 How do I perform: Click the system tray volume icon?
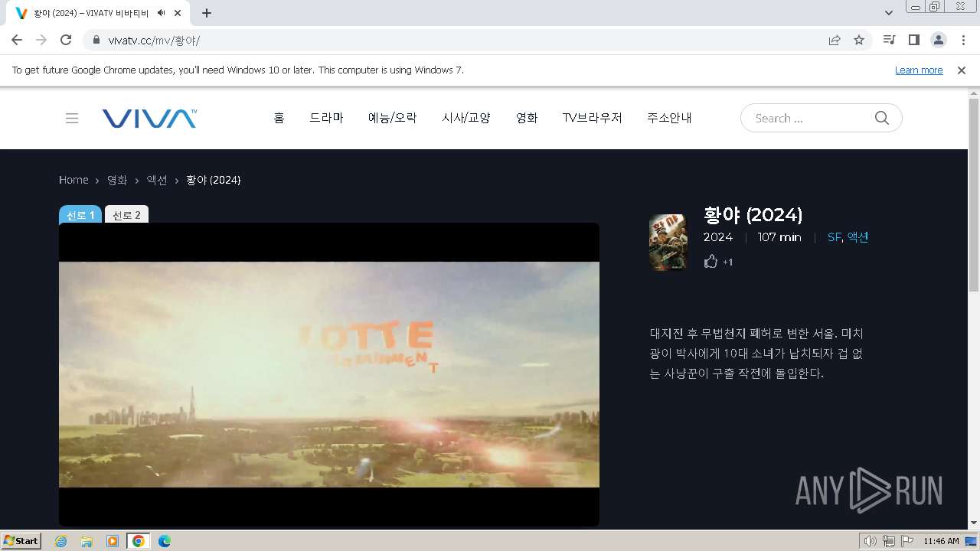[870, 541]
